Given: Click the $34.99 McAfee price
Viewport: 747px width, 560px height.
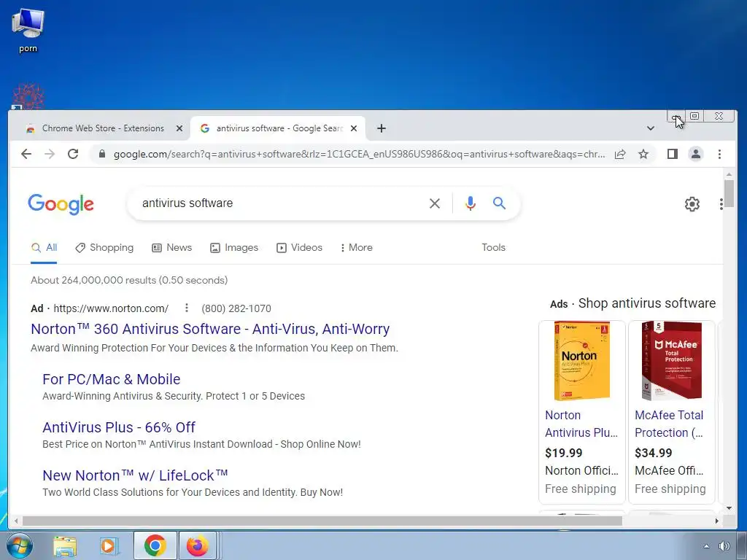Looking at the screenshot, I should tap(653, 453).
